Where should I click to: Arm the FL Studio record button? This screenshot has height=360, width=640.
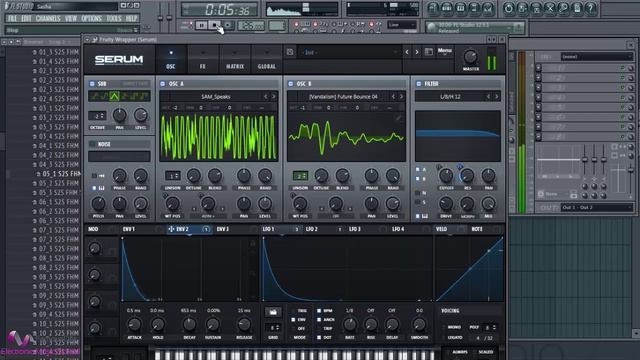pos(228,25)
